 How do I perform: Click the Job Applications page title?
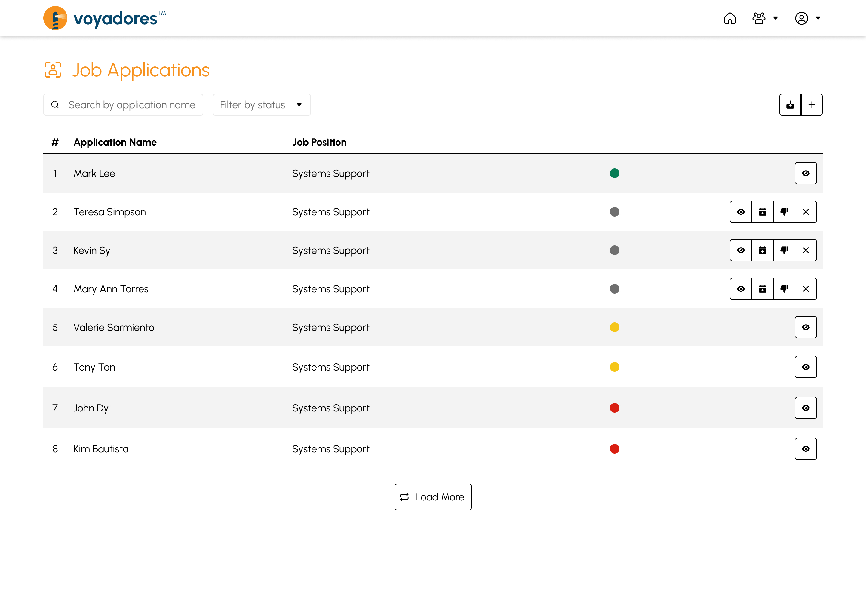coord(141,70)
